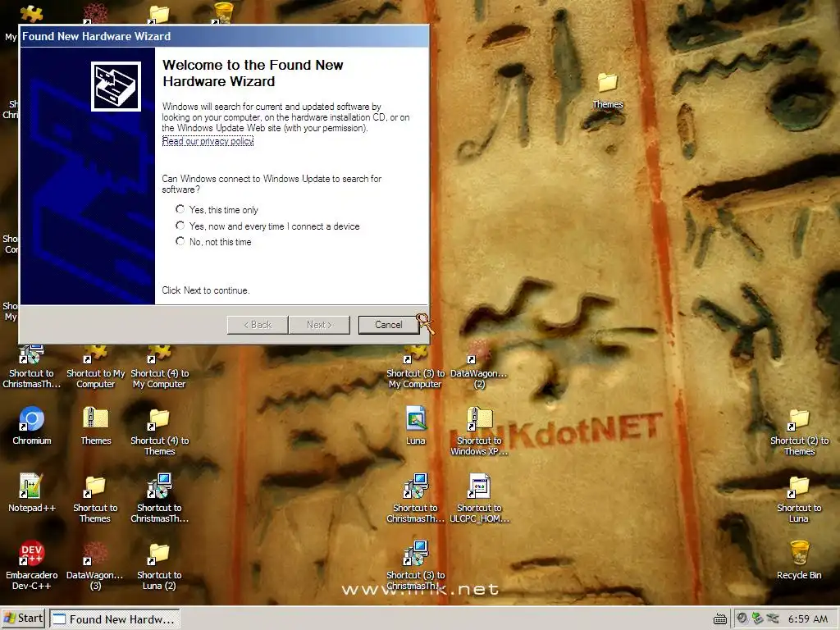Activate Found New Hardw... taskbar button

[115, 619]
